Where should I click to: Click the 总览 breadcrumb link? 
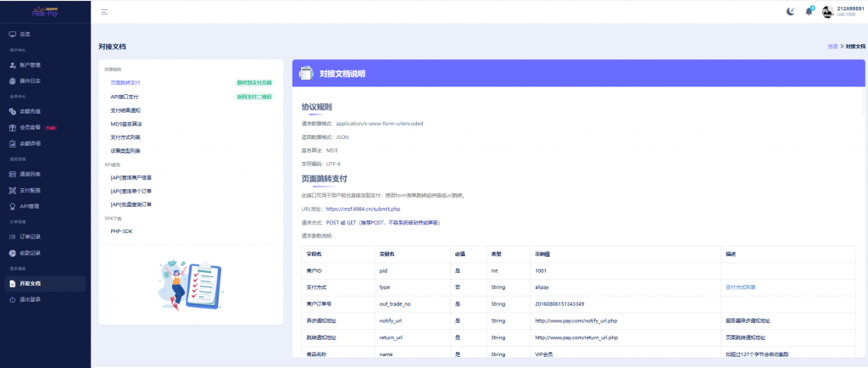tap(832, 47)
